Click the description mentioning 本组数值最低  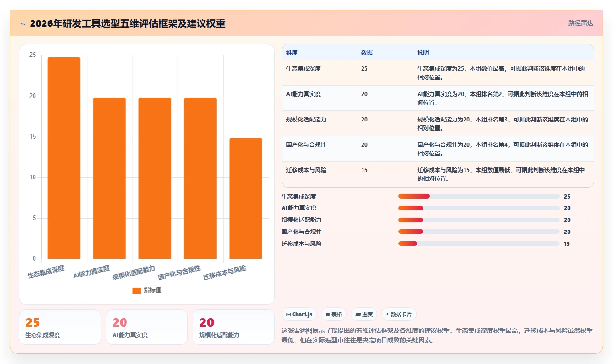(501, 174)
